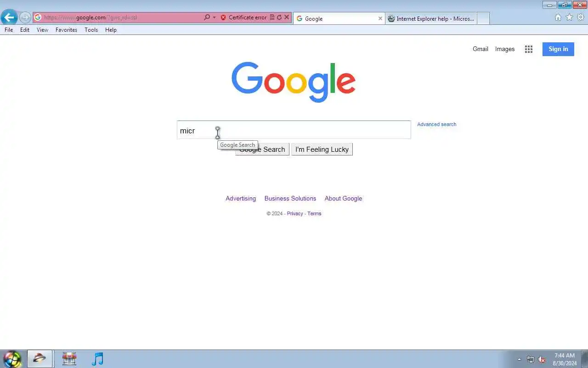Open the Privacy link
The height and width of the screenshot is (368, 588).
click(295, 213)
